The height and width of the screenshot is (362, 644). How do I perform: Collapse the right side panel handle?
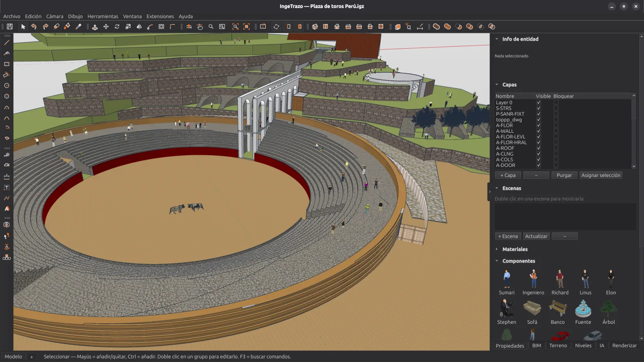point(489,192)
